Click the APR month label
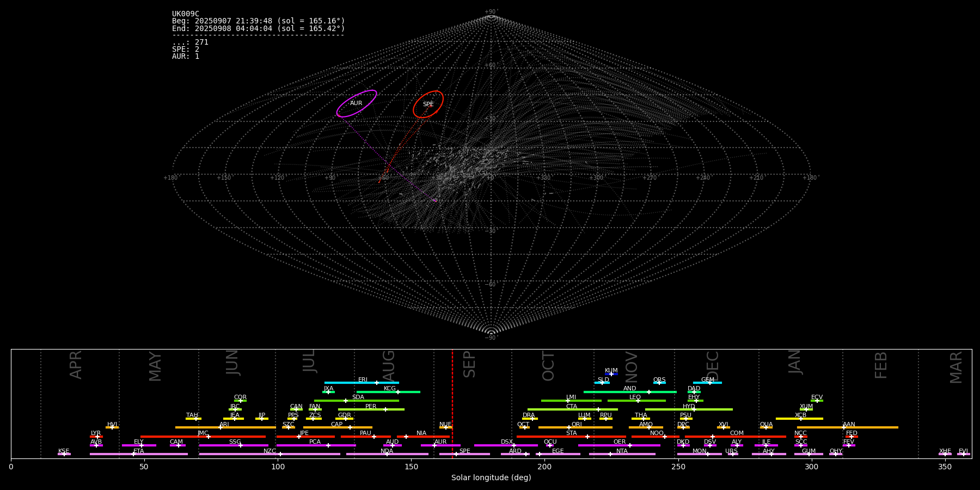This screenshot has height=490, width=980. pos(76,365)
